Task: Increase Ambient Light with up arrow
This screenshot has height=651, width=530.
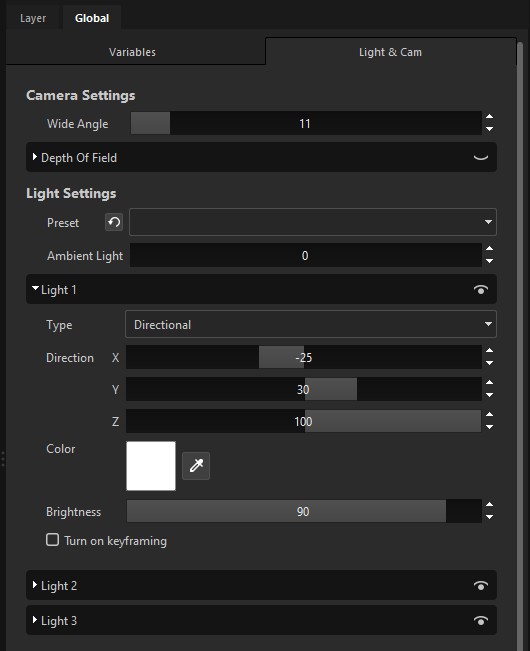Action: (x=489, y=249)
